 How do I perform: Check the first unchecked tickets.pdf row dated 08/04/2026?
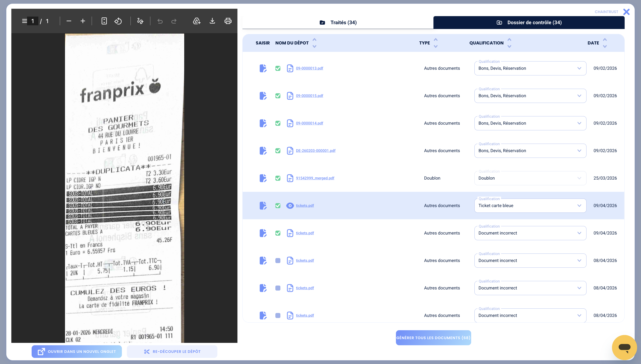click(x=278, y=261)
